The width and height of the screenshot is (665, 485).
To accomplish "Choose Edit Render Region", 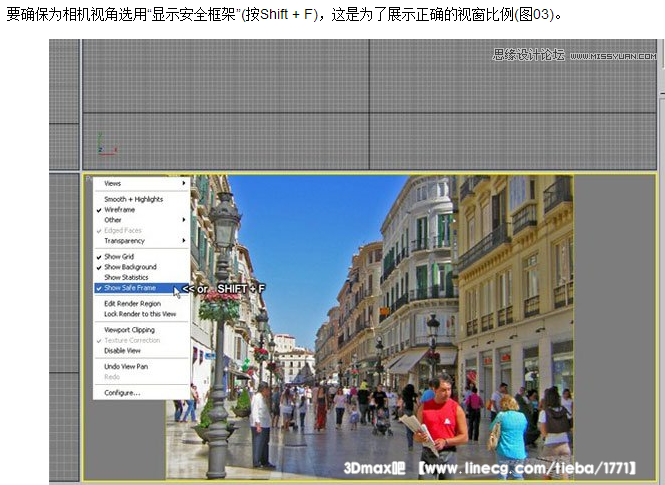I will [x=141, y=304].
